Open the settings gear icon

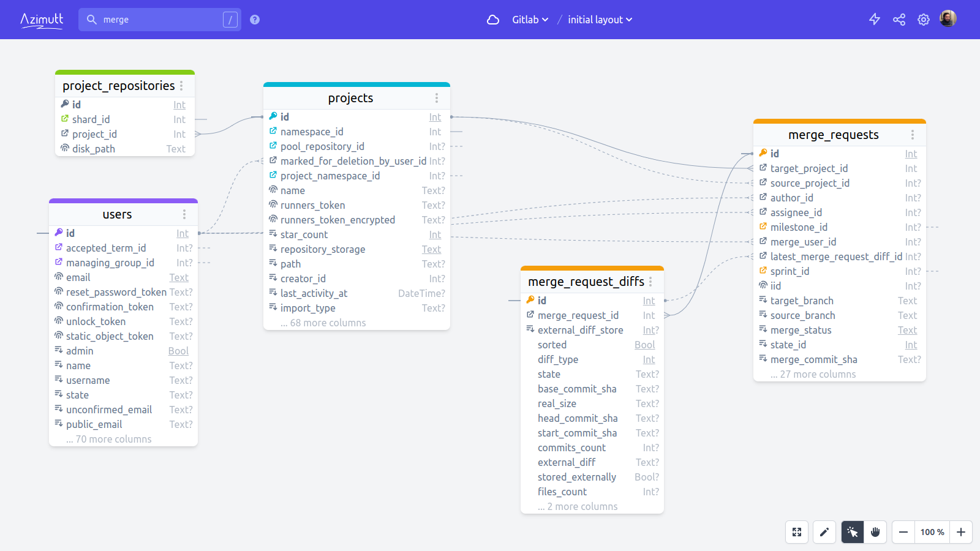[924, 20]
